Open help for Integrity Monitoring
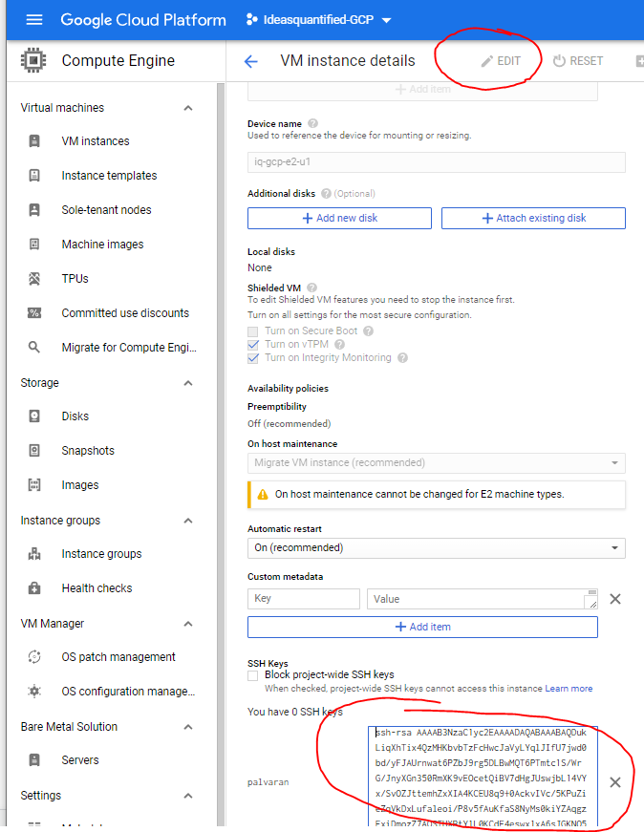Image resolution: width=644 pixels, height=832 pixels. point(402,357)
